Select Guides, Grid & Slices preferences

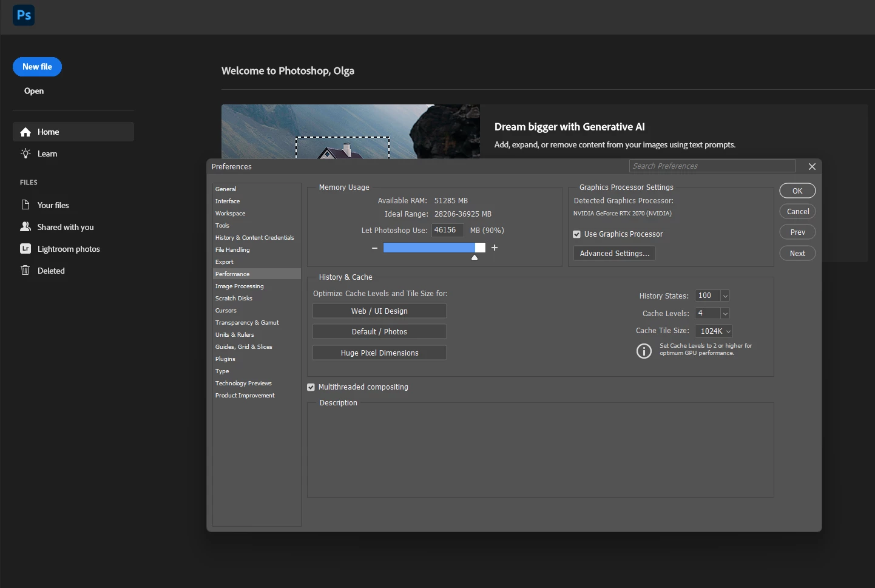[257, 347]
